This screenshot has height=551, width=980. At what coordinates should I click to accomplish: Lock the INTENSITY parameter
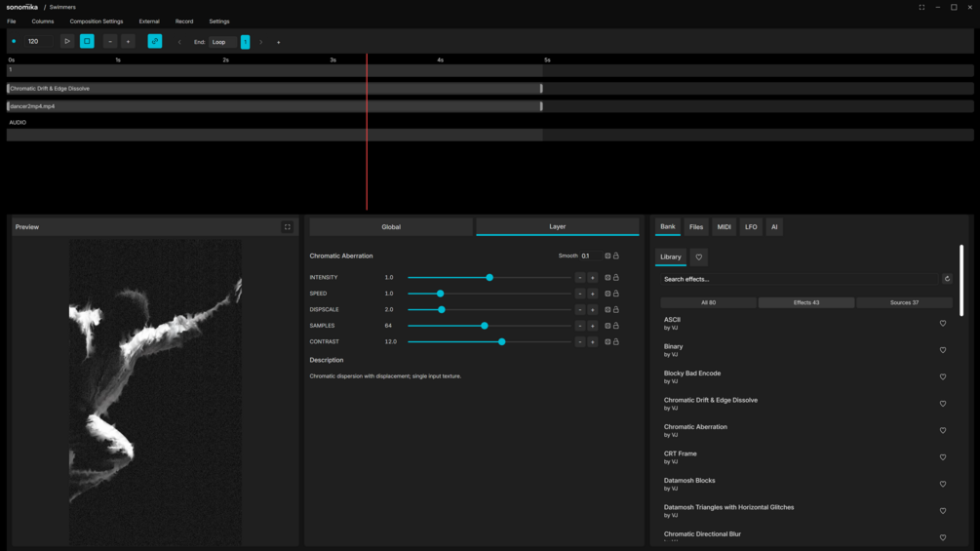click(616, 277)
